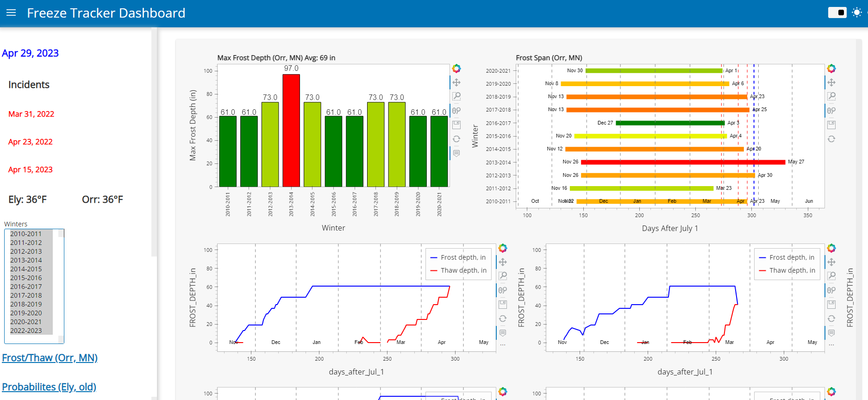Click the Orr: 36°F temperature readout

click(x=102, y=200)
